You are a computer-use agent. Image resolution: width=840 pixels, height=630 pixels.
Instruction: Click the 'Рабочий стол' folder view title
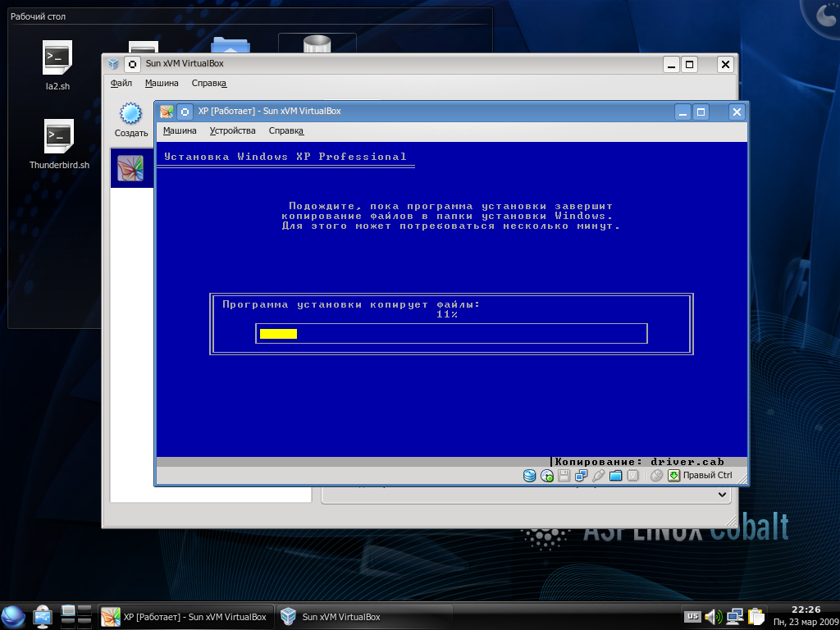click(38, 16)
